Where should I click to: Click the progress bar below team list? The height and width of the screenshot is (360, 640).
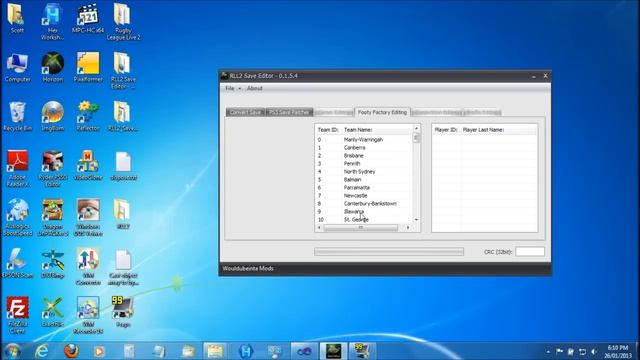389,252
